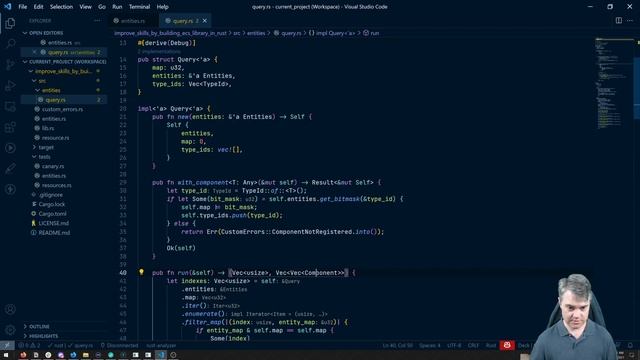Screen dimensions: 640x360
Task: Open the Edit menu
Action: point(38,7)
